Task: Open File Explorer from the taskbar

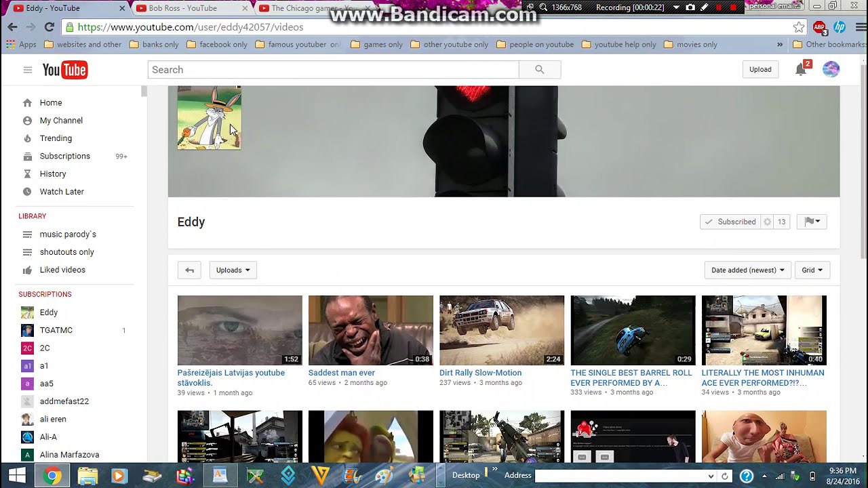Action: 87,476
